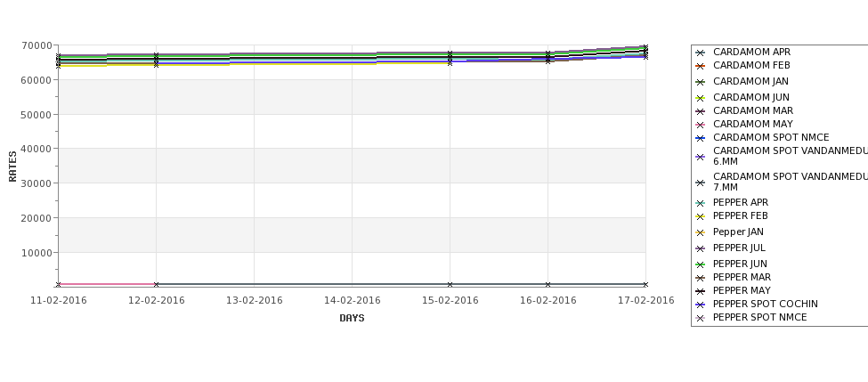Select the CARDAMOM FEB legend label
Viewport: 868px width, 382px height.
(751, 65)
